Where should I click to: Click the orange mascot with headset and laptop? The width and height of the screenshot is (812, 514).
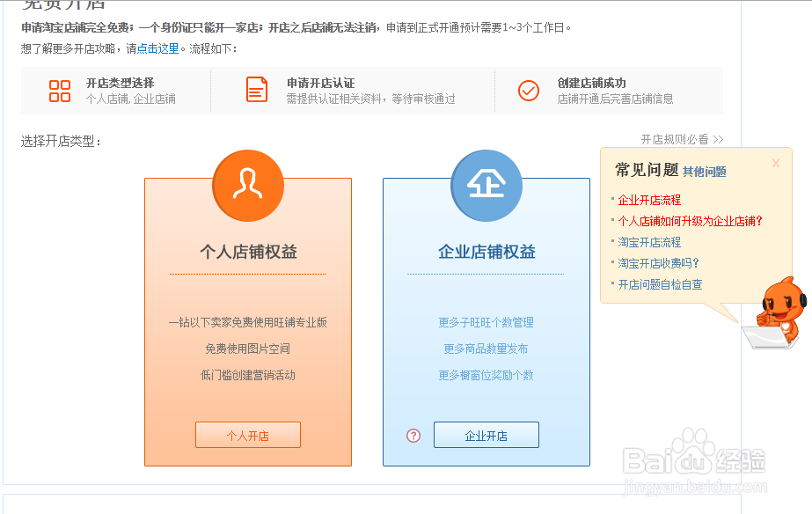tap(775, 313)
